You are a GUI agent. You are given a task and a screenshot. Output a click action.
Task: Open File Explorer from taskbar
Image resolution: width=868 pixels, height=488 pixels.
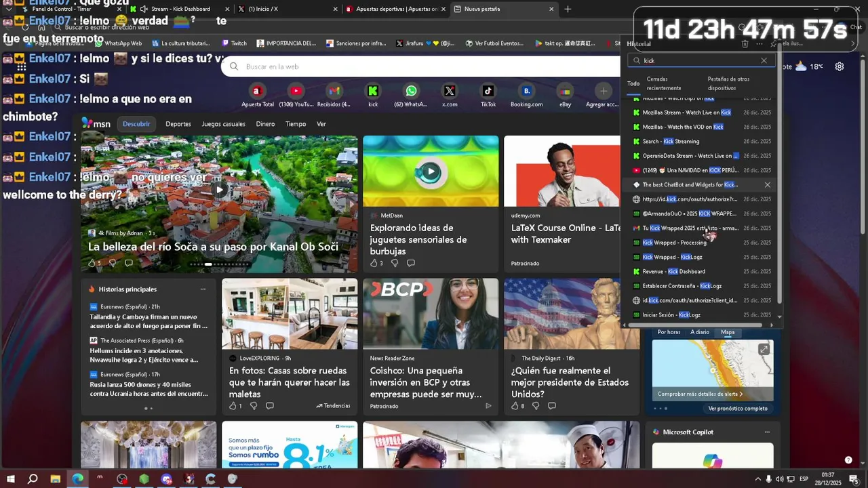coord(56,479)
